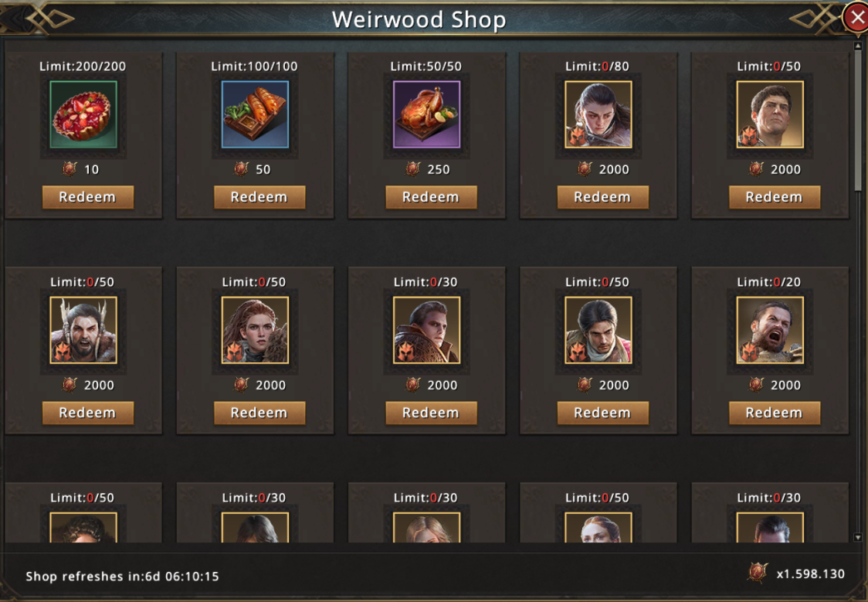Redeem the Limit 0/30 hero in second row
This screenshot has width=868, height=602.
(x=431, y=413)
